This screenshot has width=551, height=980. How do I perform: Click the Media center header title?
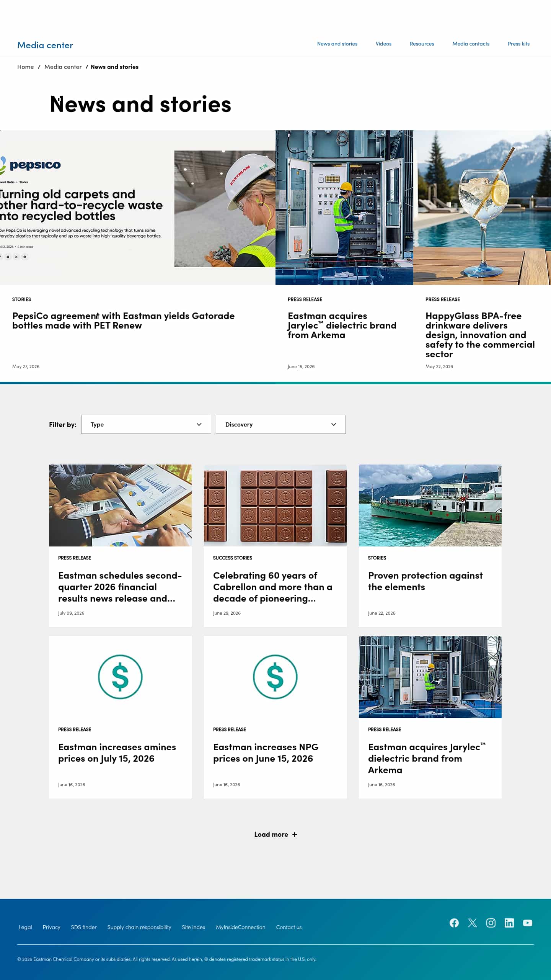[45, 45]
